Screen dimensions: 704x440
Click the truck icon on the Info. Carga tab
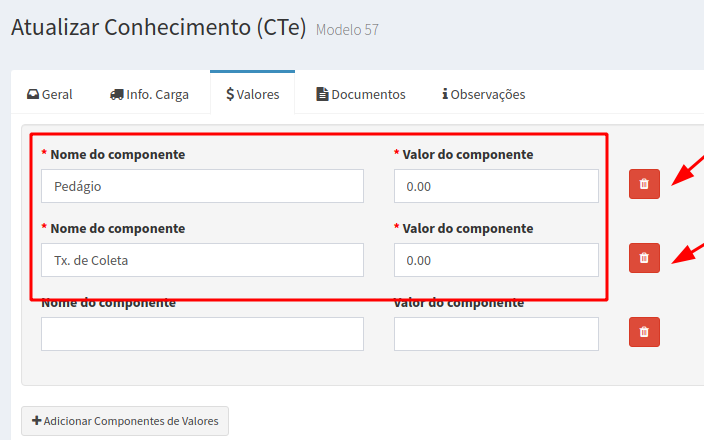point(115,95)
